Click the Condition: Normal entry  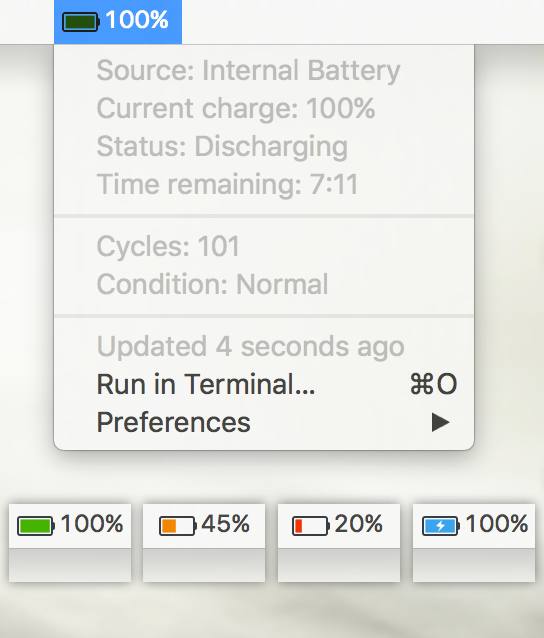point(212,284)
